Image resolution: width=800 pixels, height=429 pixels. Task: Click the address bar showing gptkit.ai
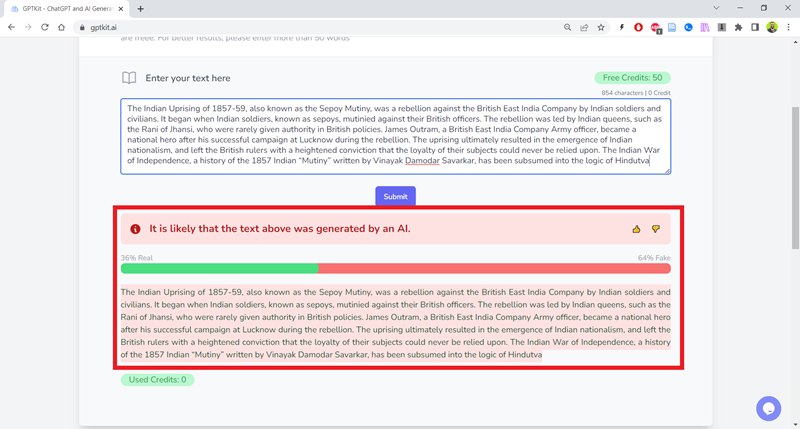316,28
